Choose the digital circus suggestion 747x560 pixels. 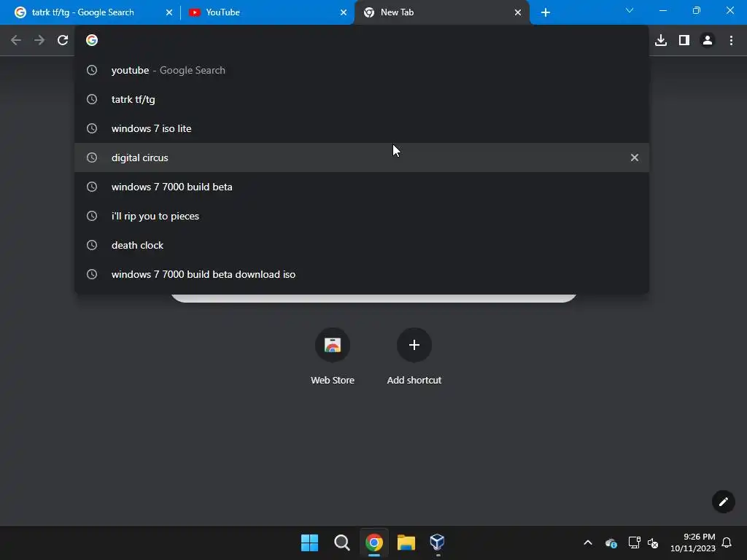click(362, 157)
